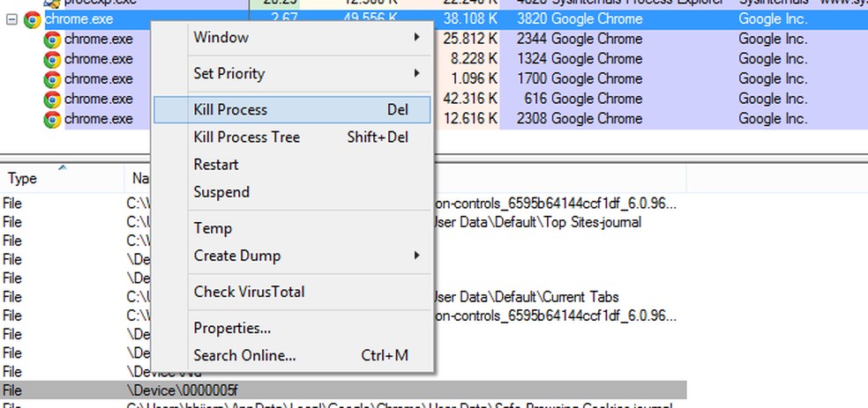Image resolution: width=868 pixels, height=408 pixels.
Task: Select handle row ending Top Sites-journal
Action: point(343,222)
